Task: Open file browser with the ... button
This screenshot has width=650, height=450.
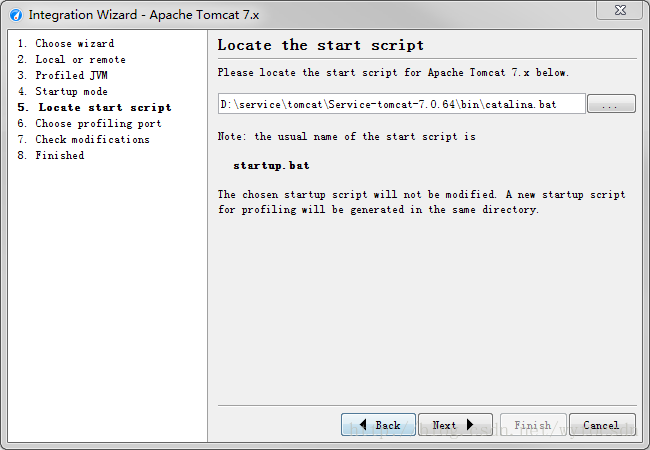Action: click(x=611, y=104)
